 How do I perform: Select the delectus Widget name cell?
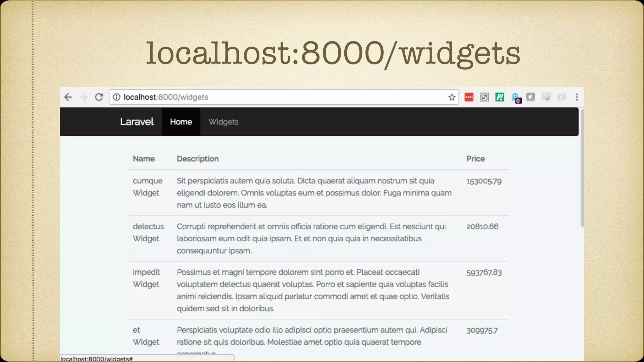click(148, 232)
